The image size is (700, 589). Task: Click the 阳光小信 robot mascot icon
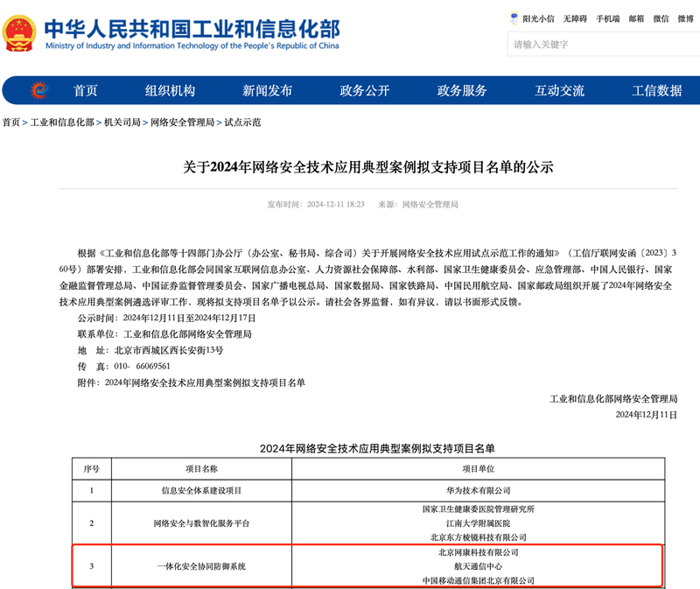514,18
